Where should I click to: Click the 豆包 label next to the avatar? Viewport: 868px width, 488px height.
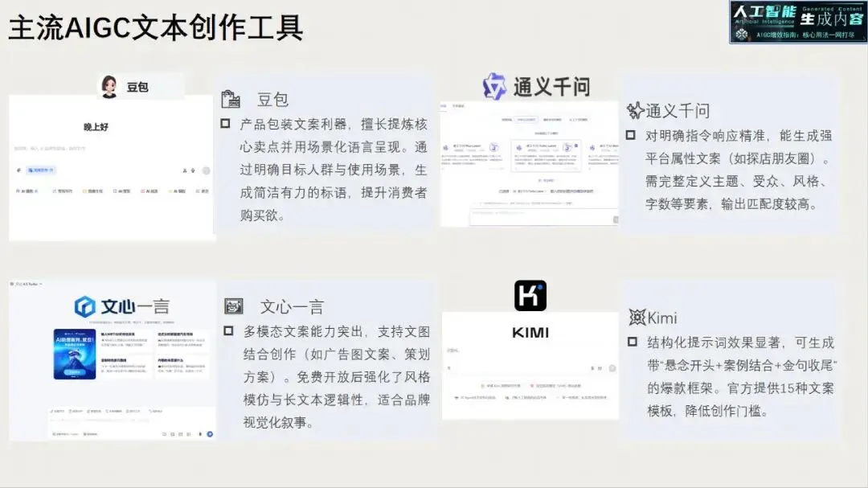pos(137,87)
